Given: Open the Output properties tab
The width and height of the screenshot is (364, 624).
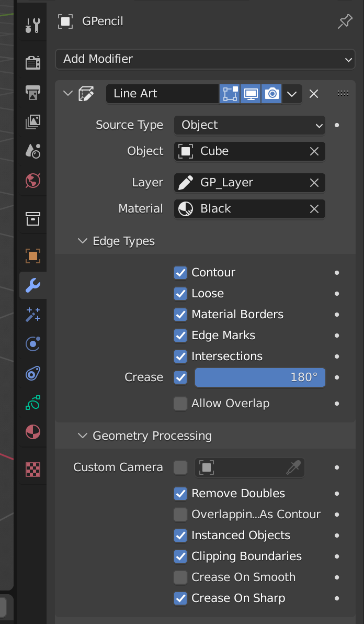Looking at the screenshot, I should pyautogui.click(x=33, y=93).
